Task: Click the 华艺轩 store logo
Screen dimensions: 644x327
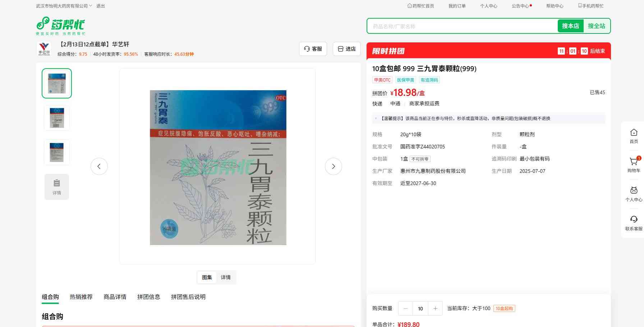Action: click(x=44, y=49)
